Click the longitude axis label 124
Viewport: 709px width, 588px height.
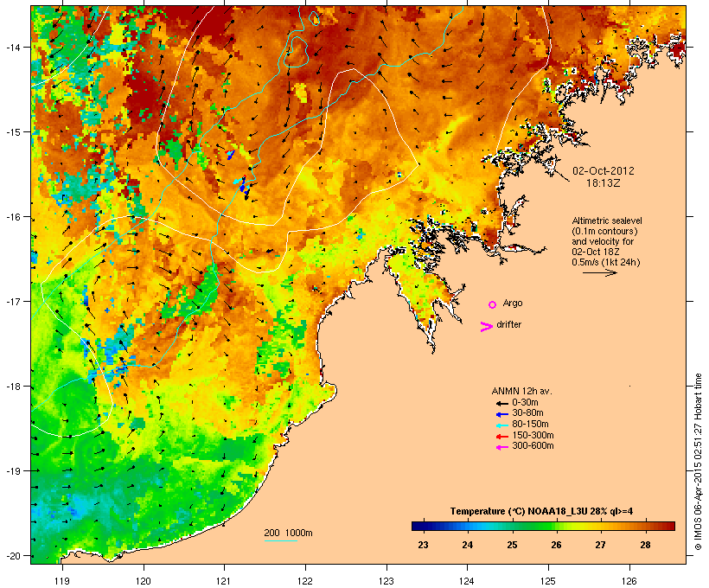[467, 581]
